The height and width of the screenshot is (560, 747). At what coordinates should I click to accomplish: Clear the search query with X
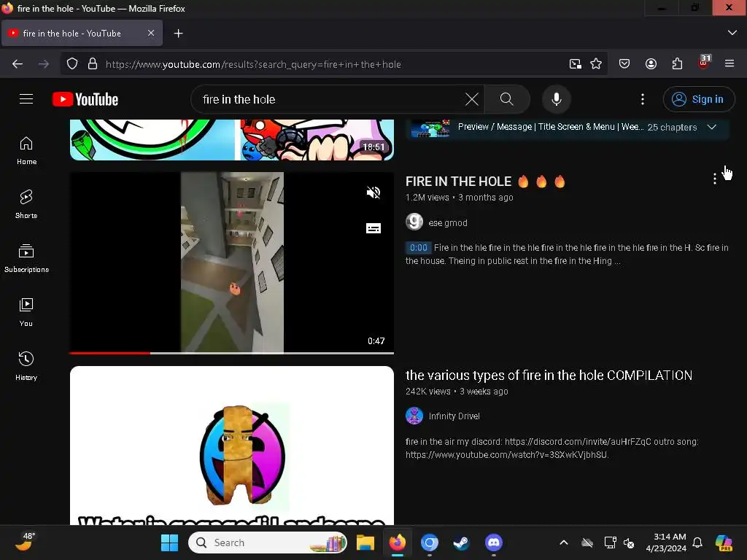(472, 99)
